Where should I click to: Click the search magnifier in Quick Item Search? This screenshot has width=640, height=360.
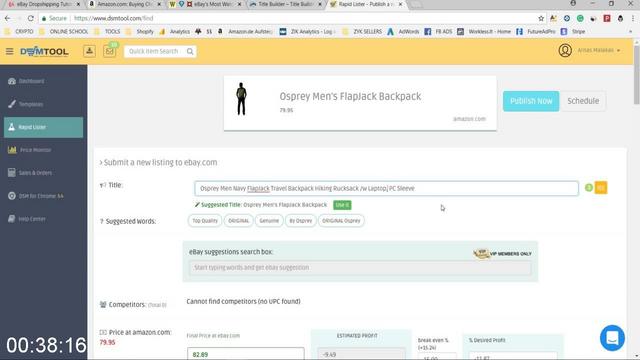[190, 51]
